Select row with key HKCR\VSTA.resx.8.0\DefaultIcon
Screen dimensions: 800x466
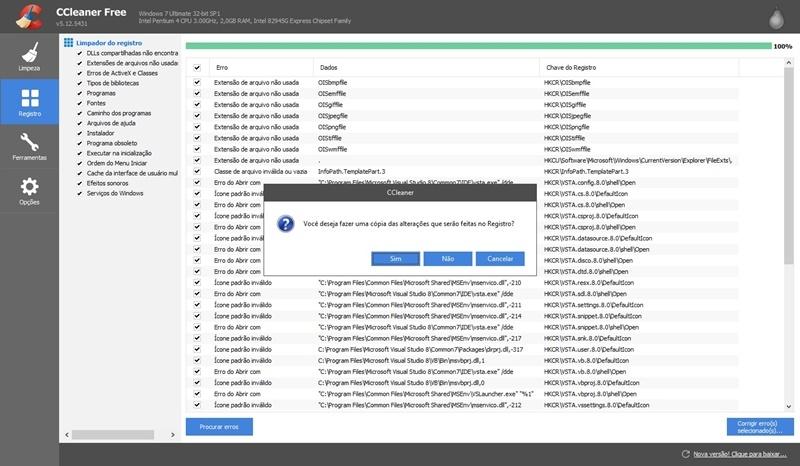[462, 283]
